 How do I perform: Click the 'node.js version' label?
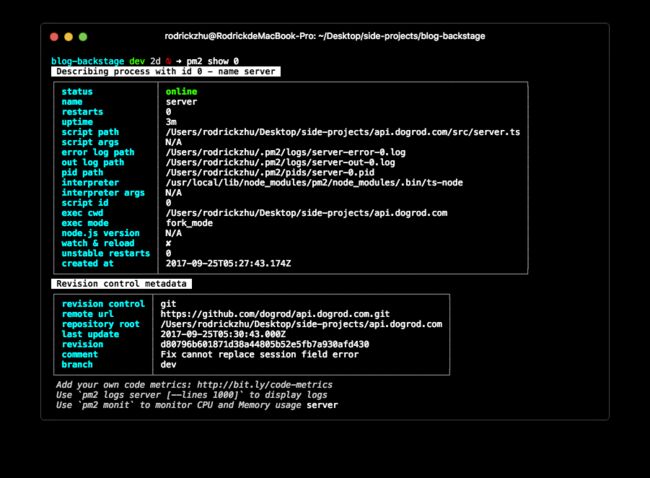(x=101, y=233)
